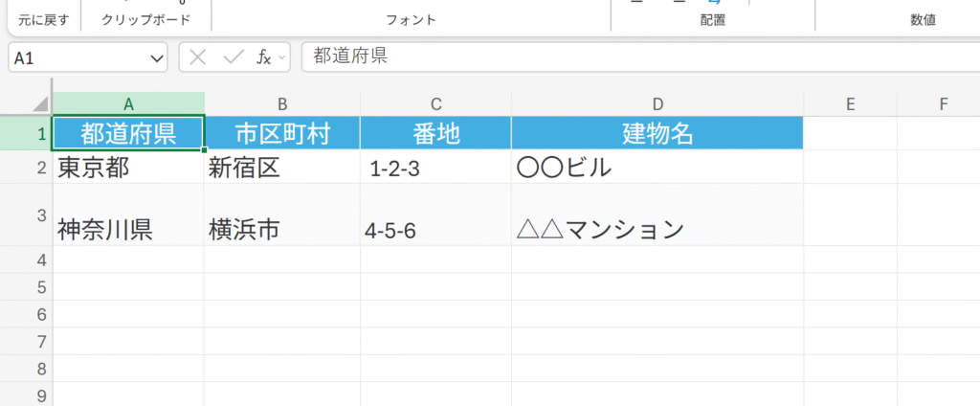Open the insert function fx icon
Image resolution: width=980 pixels, height=406 pixels.
264,57
